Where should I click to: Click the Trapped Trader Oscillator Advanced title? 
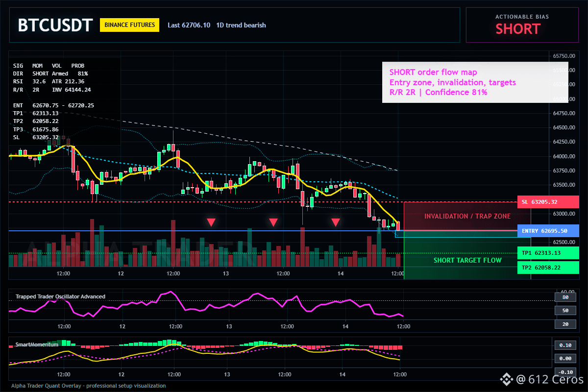click(x=60, y=296)
